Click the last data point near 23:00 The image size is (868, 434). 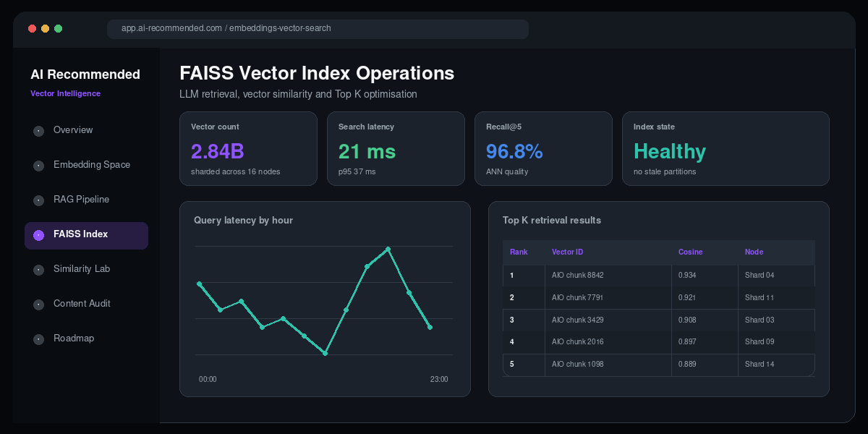pos(430,327)
